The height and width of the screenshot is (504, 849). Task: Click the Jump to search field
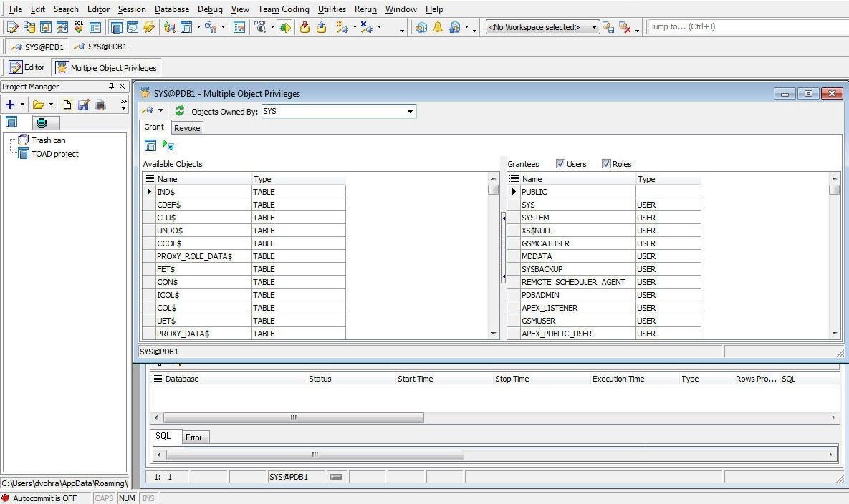pyautogui.click(x=747, y=26)
